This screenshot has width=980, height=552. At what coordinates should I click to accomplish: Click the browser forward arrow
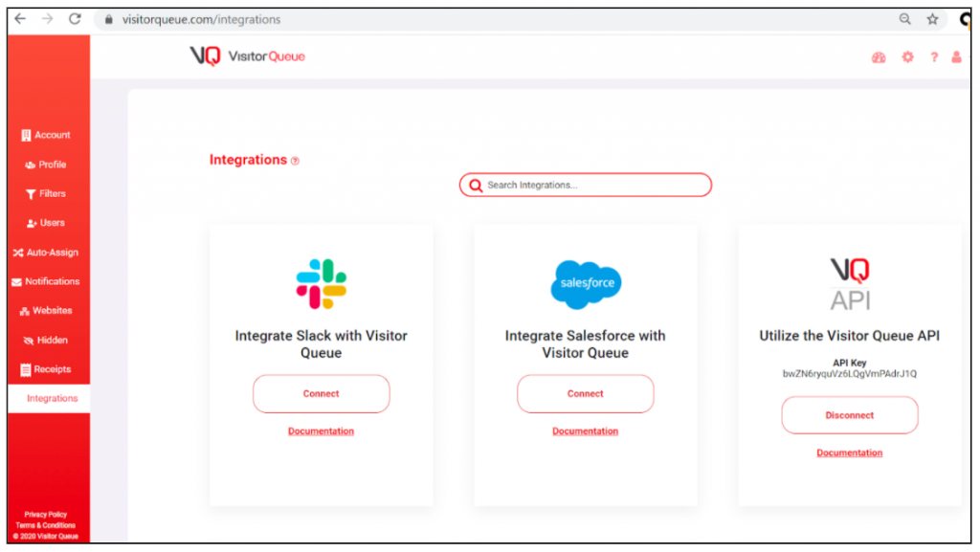[x=48, y=19]
